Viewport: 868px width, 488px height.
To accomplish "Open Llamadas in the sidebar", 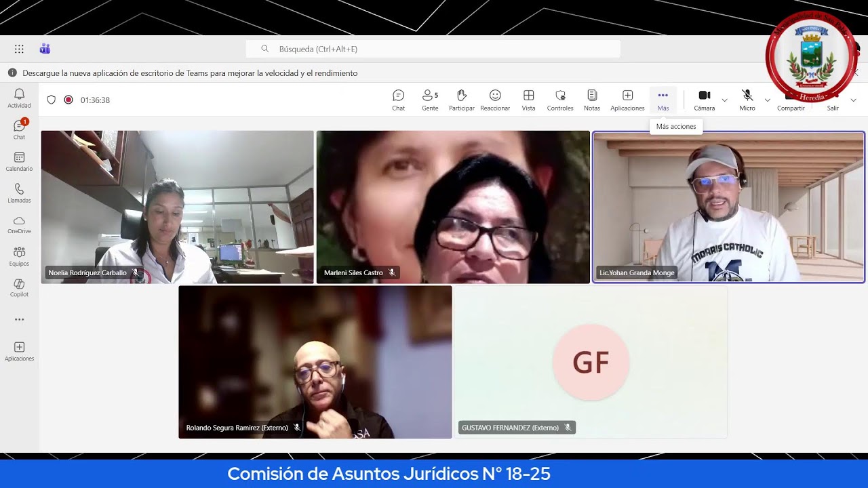I will click(19, 193).
